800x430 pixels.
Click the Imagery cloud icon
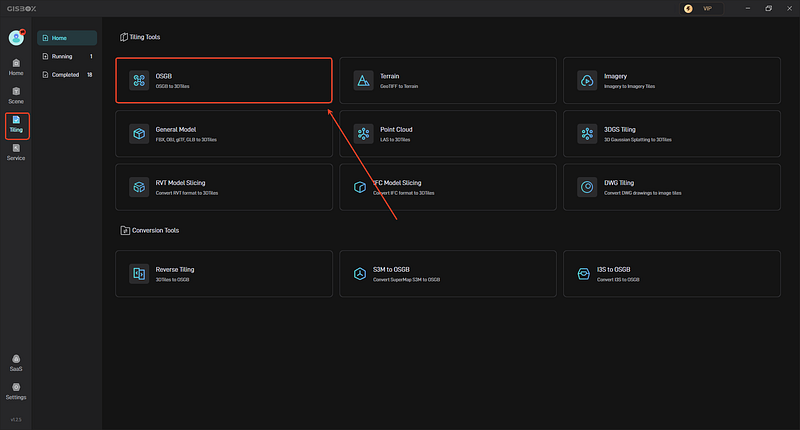click(587, 81)
